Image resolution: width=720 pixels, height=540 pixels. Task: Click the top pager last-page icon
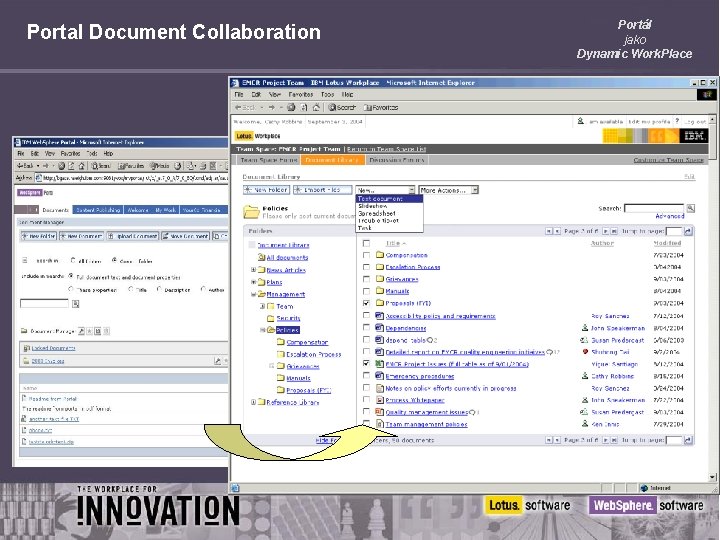(614, 231)
